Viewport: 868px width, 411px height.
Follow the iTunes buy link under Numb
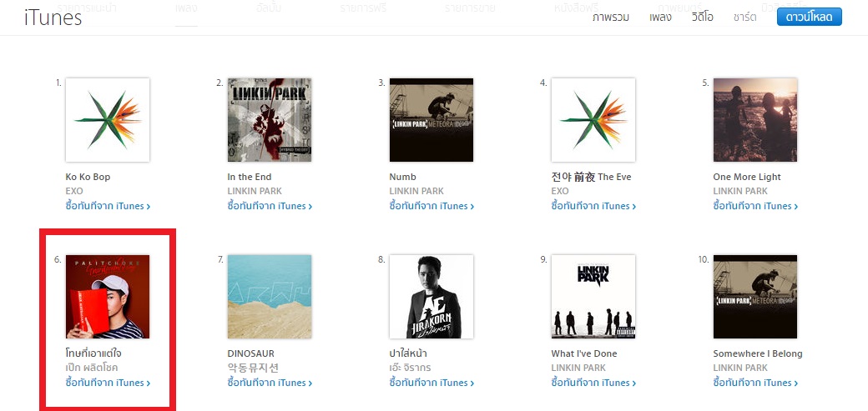click(431, 206)
